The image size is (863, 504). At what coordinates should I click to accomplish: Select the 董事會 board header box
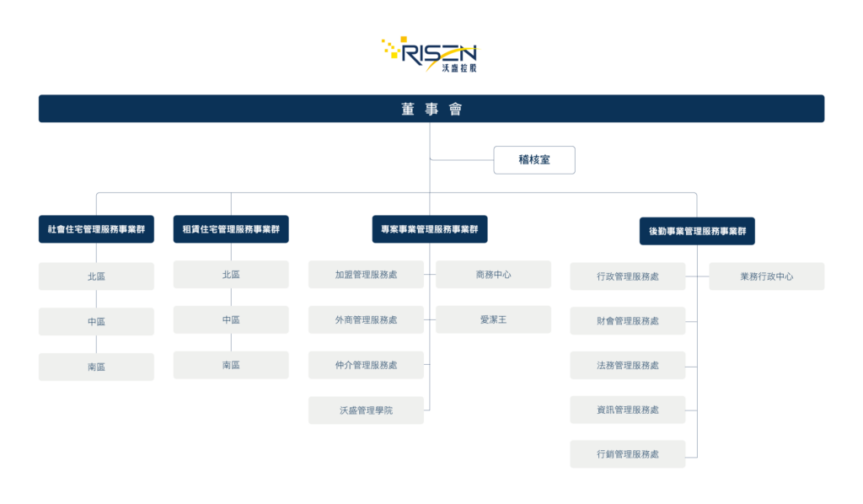(x=431, y=108)
